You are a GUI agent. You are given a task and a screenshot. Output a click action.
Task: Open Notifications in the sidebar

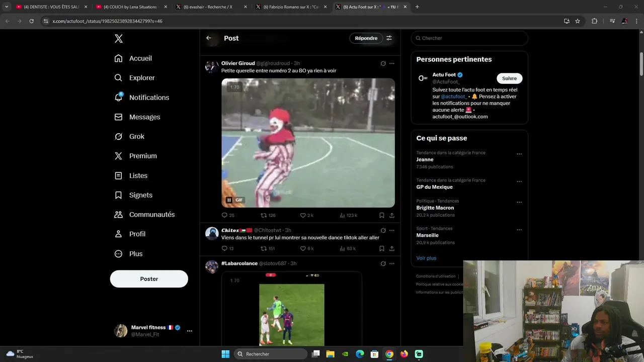[142, 98]
